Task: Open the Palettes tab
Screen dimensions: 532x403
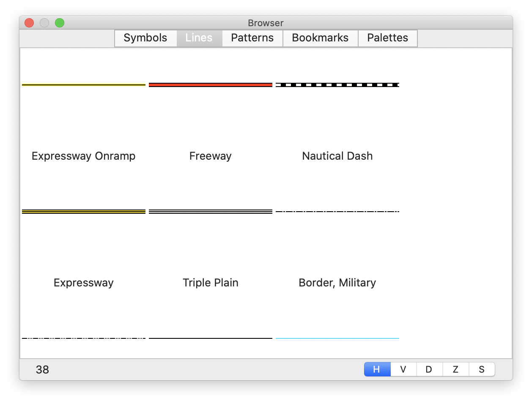Action: pyautogui.click(x=387, y=38)
